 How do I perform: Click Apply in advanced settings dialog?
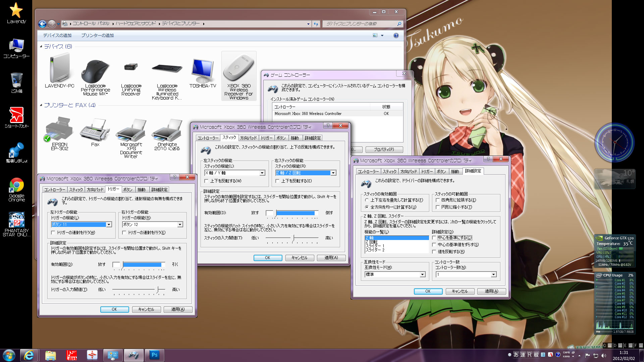[x=491, y=291]
